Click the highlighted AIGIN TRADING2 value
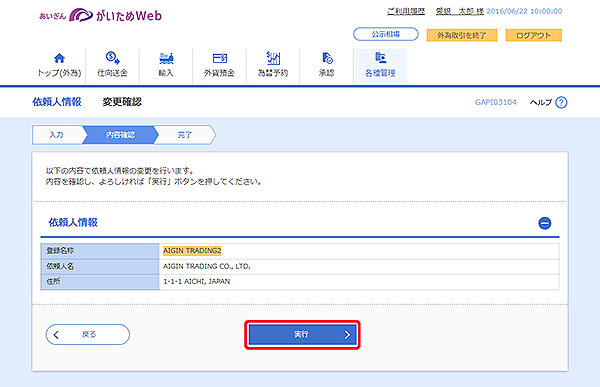This screenshot has height=387, width=600. pos(192,251)
